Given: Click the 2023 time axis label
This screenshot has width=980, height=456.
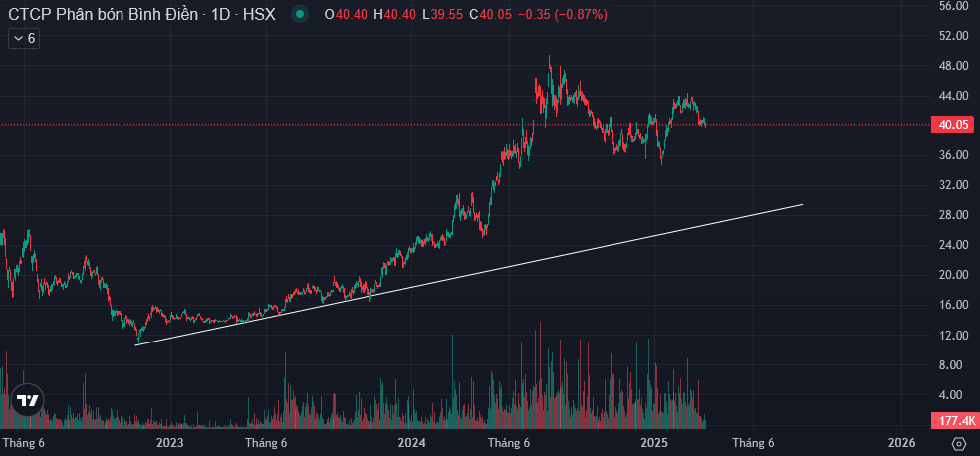Looking at the screenshot, I should point(169,443).
